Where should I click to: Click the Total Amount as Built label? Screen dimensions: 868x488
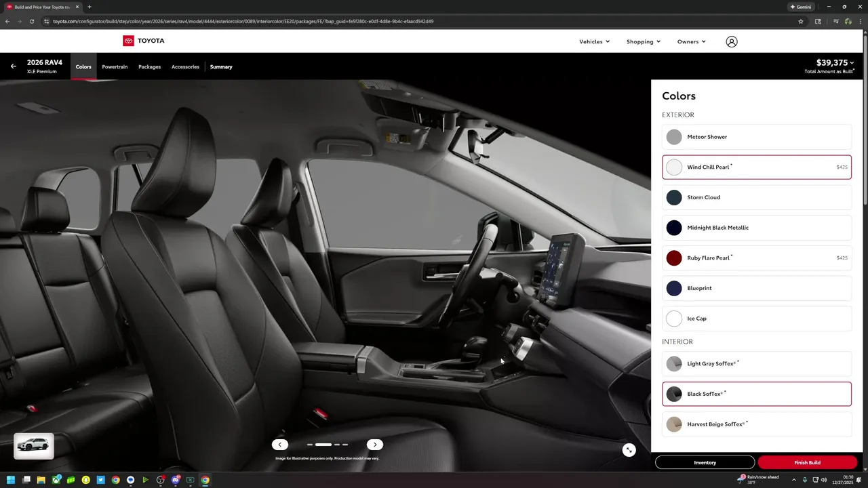point(829,71)
